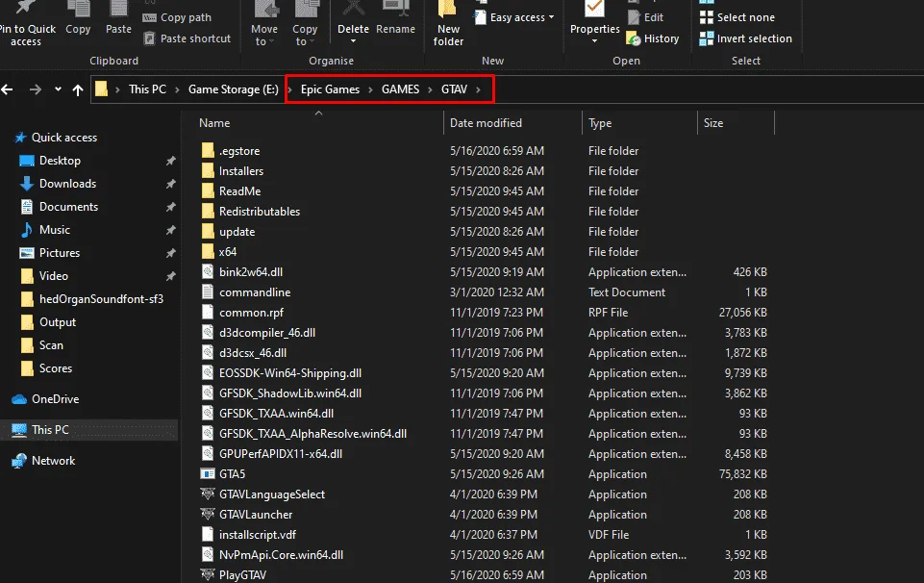Select the x64 folder
Image resolution: width=924 pixels, height=583 pixels.
tap(228, 252)
